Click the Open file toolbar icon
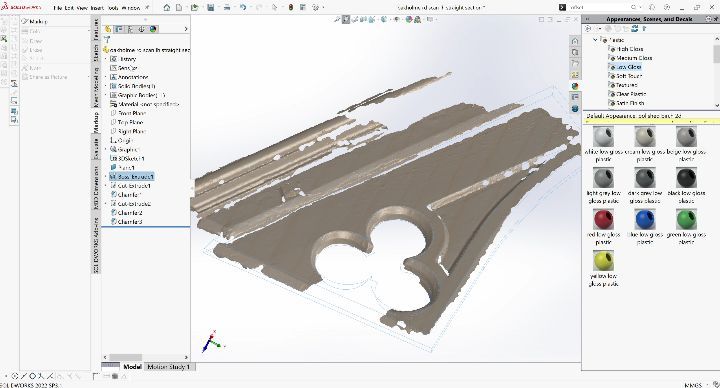Image resolution: width=720 pixels, height=388 pixels. tap(194, 7)
